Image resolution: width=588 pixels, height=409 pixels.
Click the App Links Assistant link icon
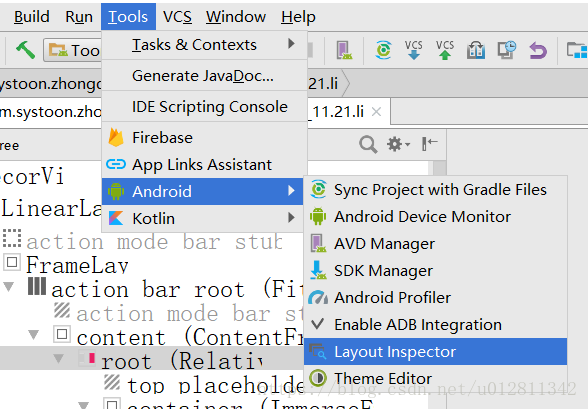116,164
